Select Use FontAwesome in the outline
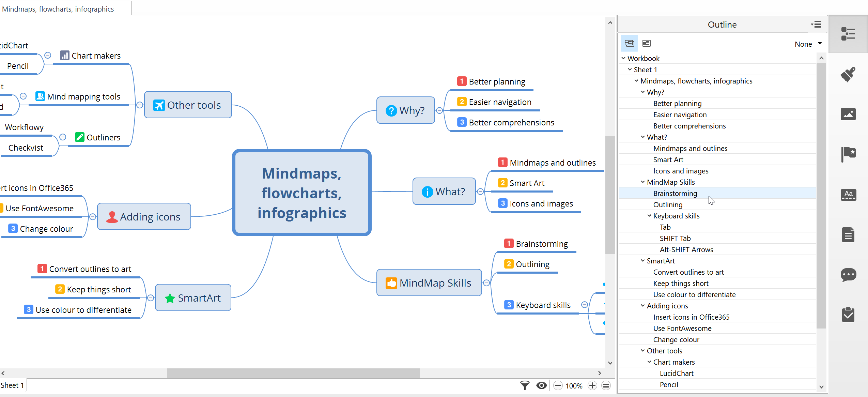This screenshot has width=868, height=397. [717, 328]
